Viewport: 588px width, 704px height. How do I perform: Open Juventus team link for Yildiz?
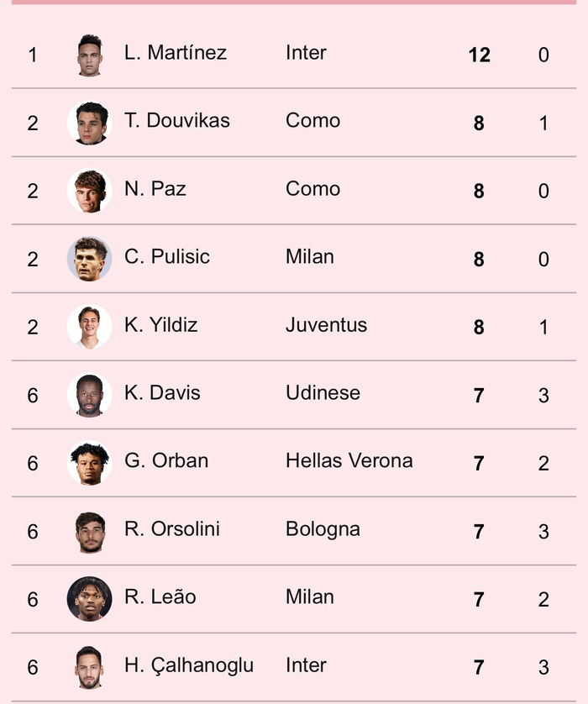pos(326,325)
